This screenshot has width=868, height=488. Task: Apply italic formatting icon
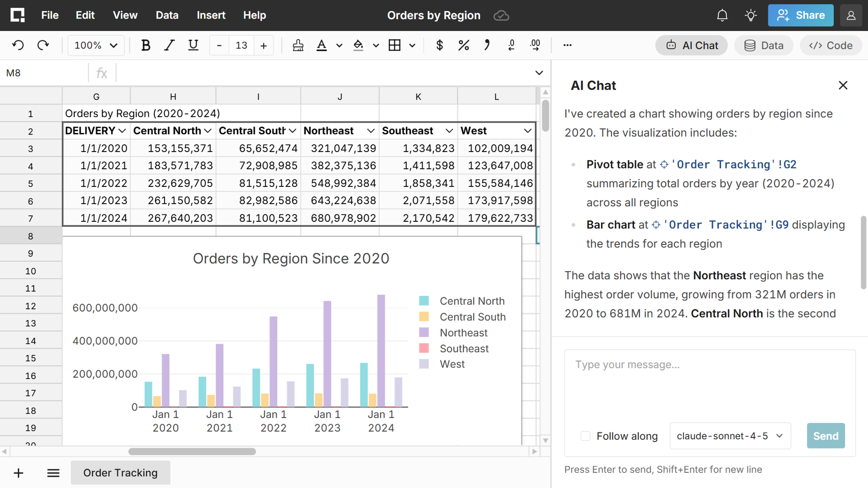169,45
